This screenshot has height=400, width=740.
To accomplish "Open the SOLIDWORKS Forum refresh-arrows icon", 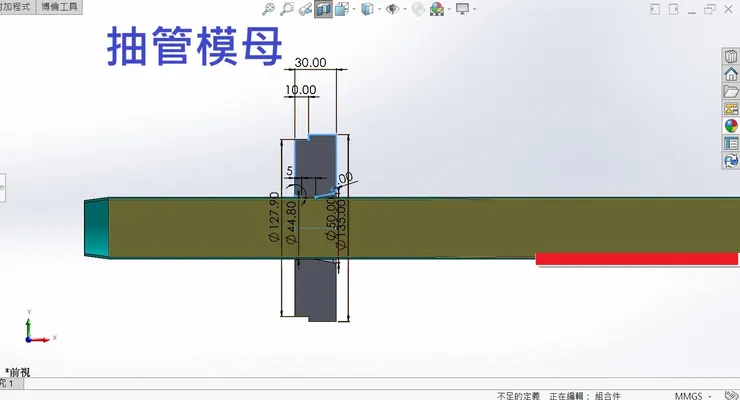I will pos(731,161).
